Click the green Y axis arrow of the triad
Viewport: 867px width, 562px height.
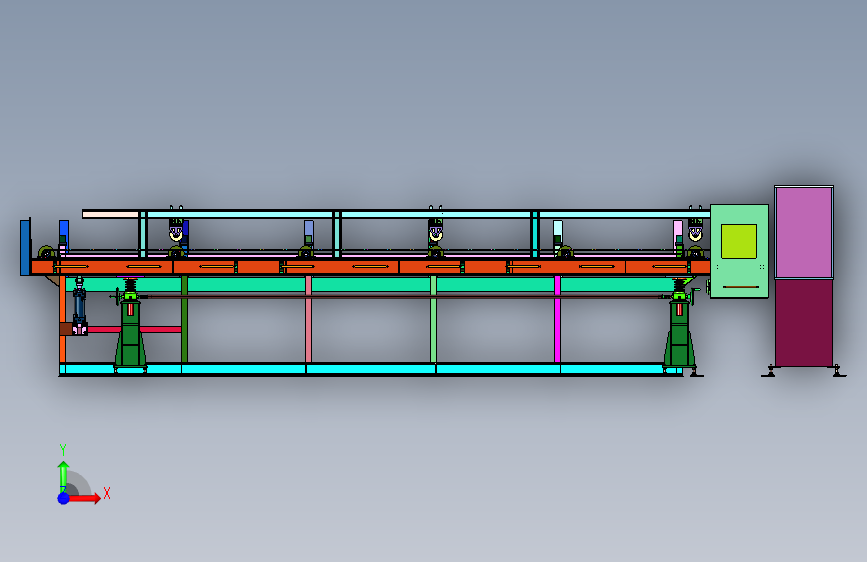pos(63,476)
